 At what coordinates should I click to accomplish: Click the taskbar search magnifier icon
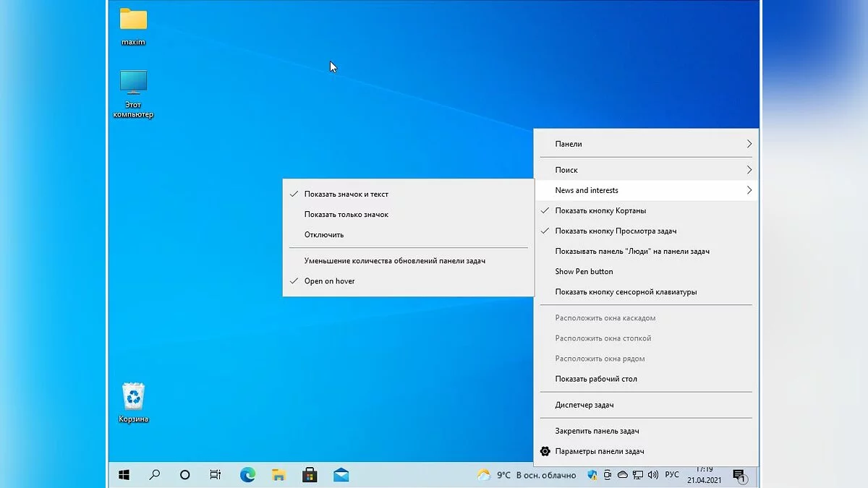[154, 475]
